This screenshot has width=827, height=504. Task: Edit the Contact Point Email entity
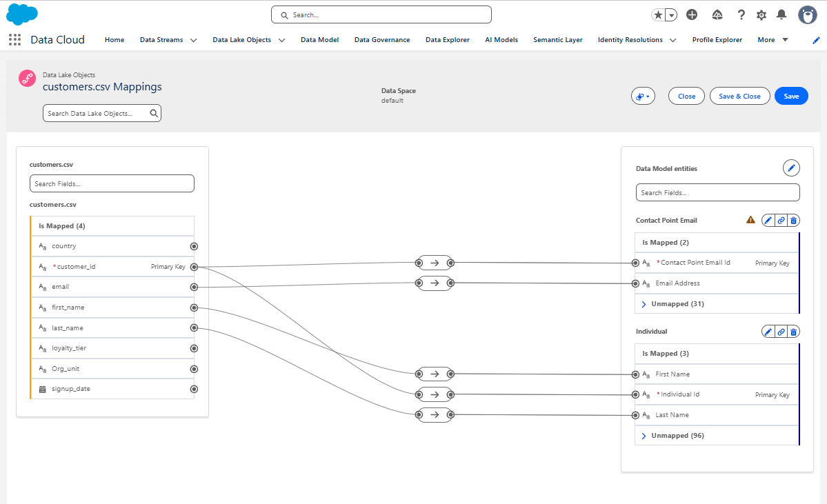coord(768,221)
